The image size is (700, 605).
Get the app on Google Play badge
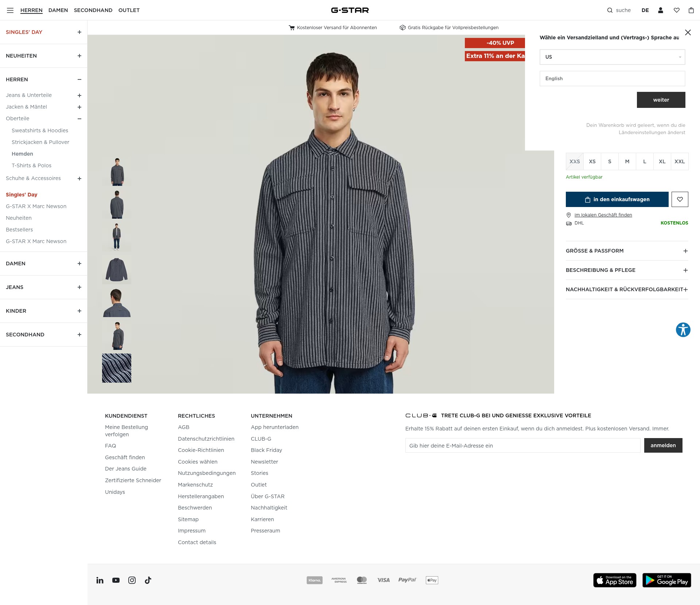point(666,580)
